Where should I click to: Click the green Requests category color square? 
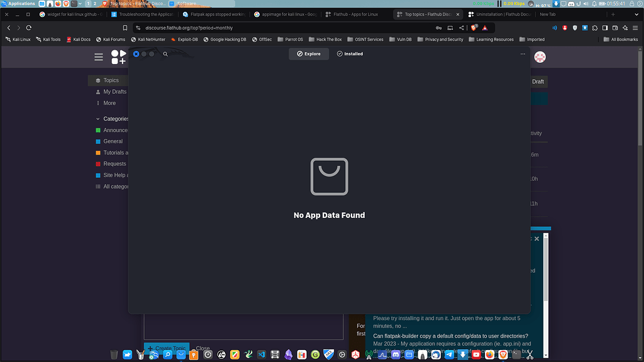tap(98, 163)
